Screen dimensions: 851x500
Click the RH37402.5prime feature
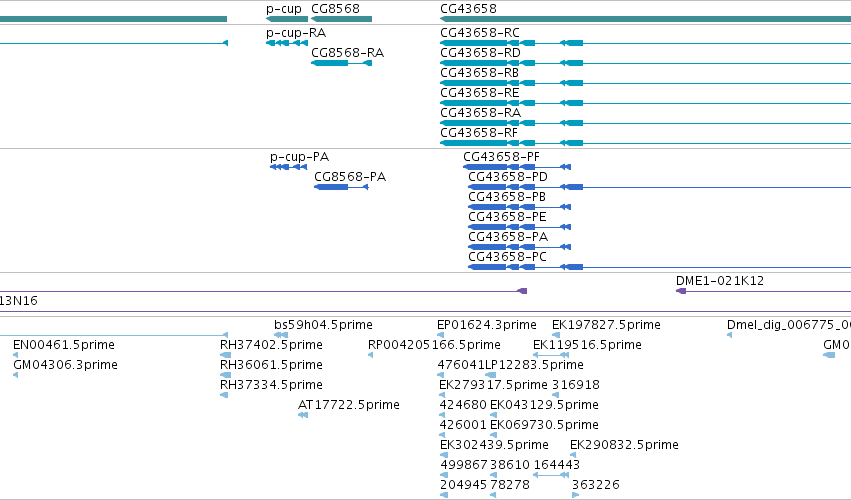[271, 345]
